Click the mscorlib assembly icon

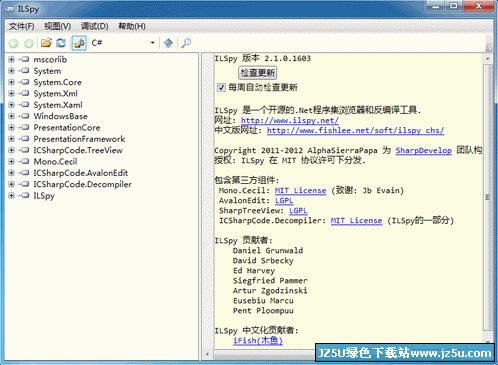25,59
